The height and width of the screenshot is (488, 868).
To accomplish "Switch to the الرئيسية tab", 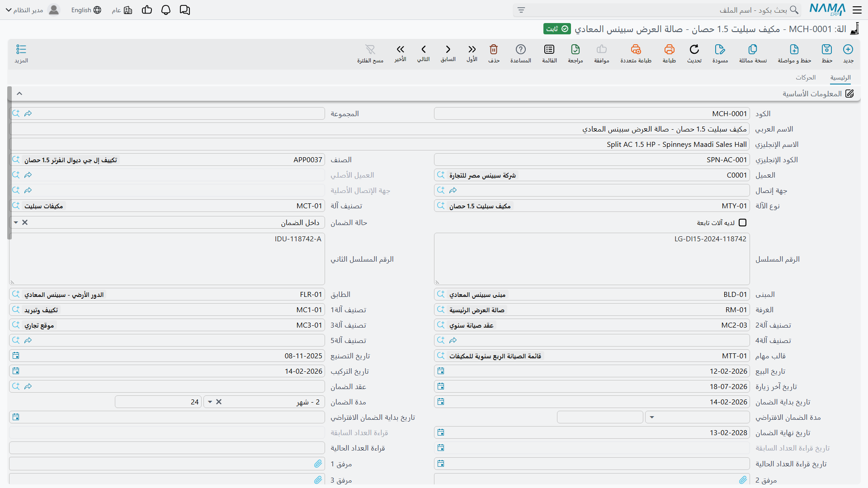I will tap(840, 78).
